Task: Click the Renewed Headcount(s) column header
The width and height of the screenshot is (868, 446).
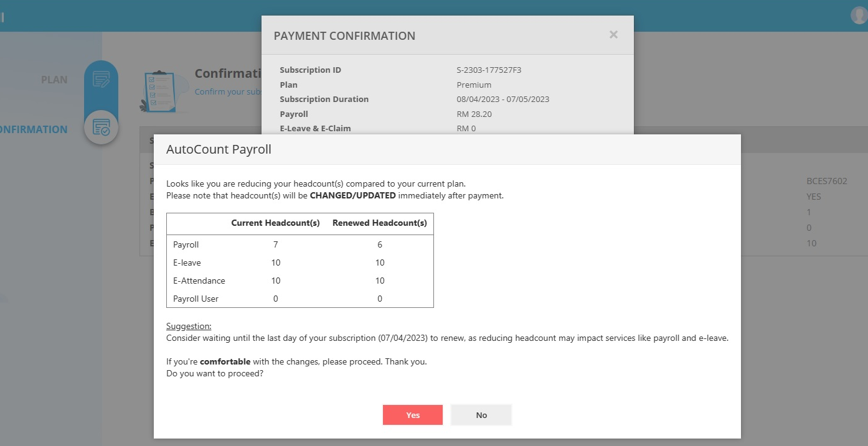Action: [380, 223]
